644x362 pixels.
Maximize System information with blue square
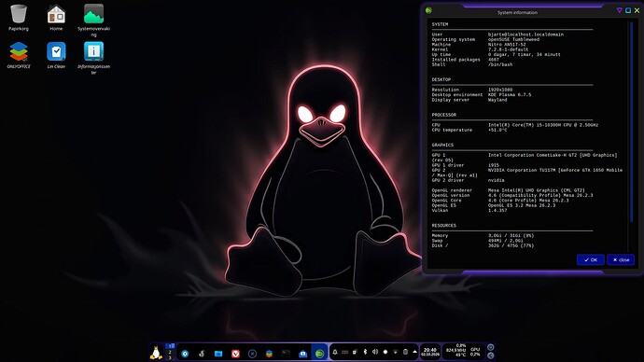coord(628,10)
